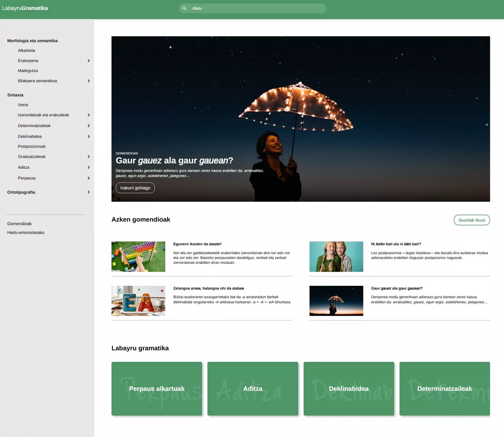Screen dimensions: 504x437
Task: Open the abacus article thumbnail
Action: pos(138,256)
